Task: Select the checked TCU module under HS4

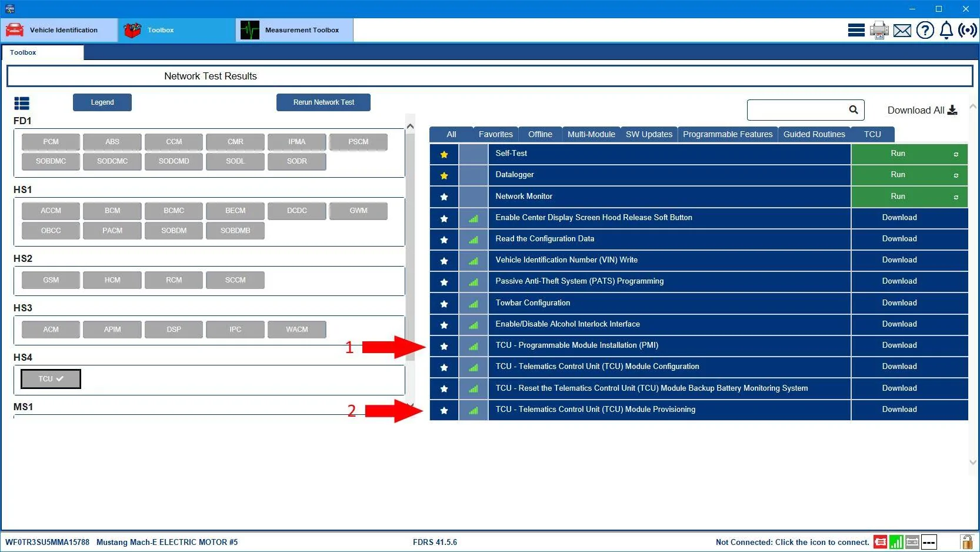Action: click(x=51, y=379)
